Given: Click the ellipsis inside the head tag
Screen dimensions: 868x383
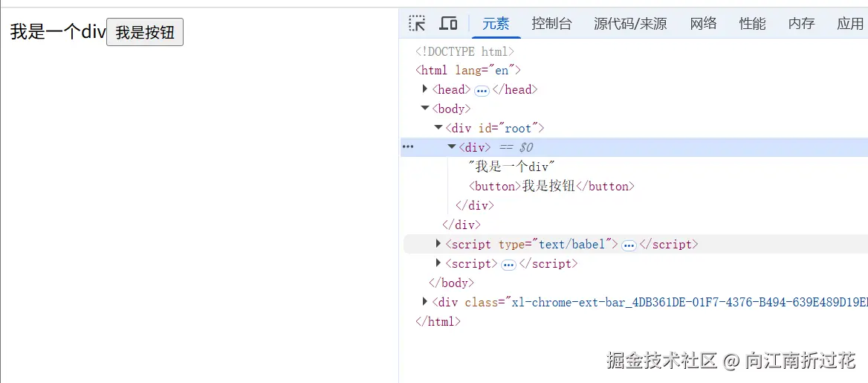Looking at the screenshot, I should 482,90.
